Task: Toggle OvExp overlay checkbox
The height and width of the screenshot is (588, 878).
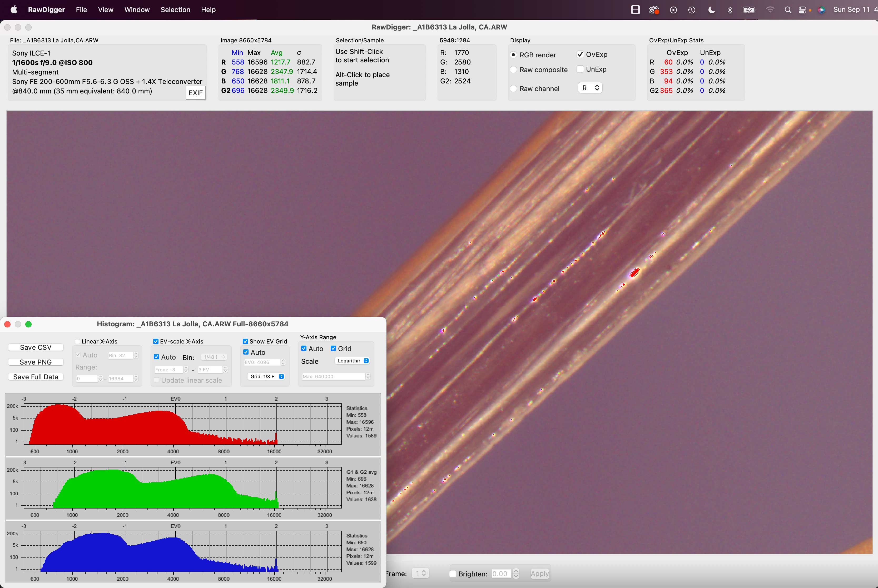Action: pos(580,54)
